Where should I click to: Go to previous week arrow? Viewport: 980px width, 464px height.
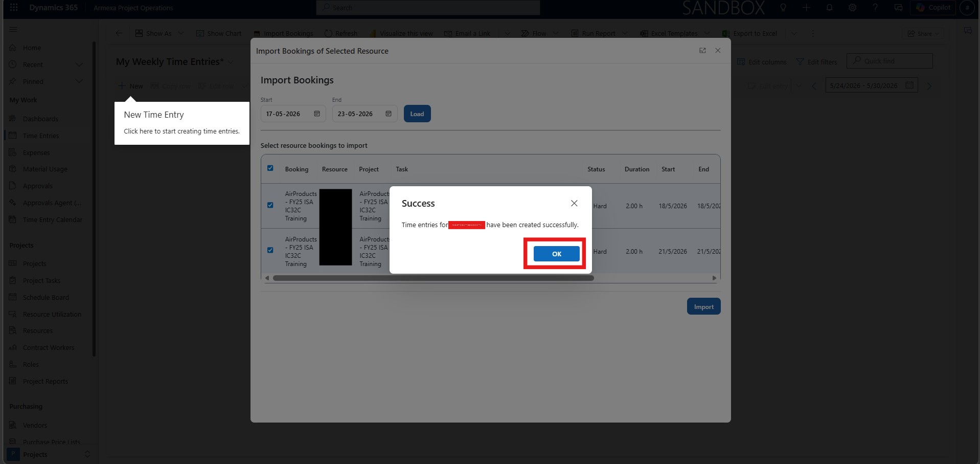point(814,85)
